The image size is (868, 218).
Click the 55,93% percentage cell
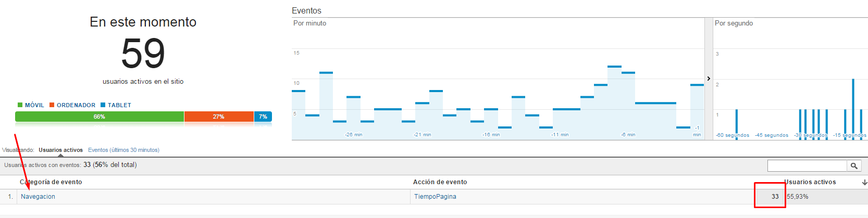tap(798, 197)
